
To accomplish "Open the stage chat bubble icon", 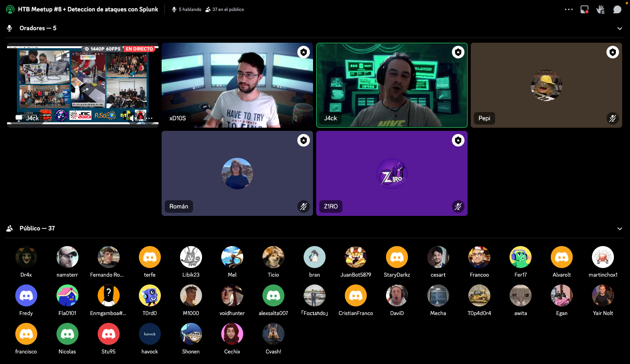I will pos(617,9).
